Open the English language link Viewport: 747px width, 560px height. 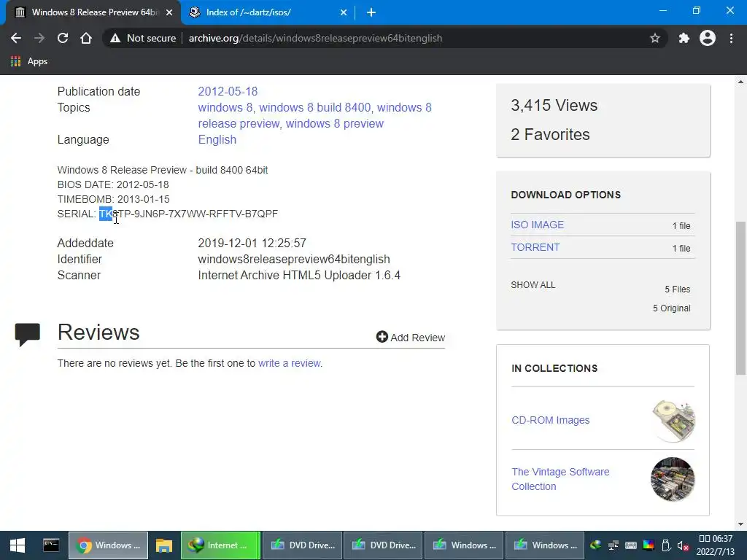pos(217,139)
